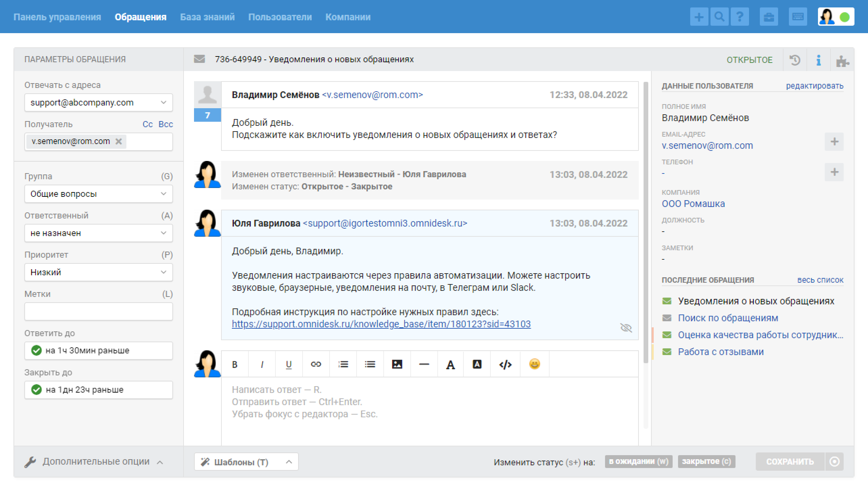Image resolution: width=868 pixels, height=491 pixels.
Task: Insert an image in the reply editor
Action: (x=397, y=364)
